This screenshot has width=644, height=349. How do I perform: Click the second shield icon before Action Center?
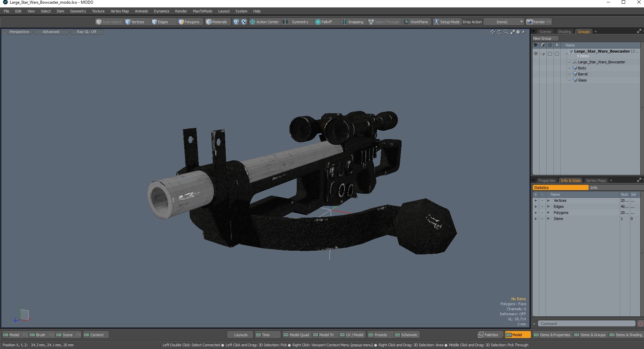[x=244, y=22]
